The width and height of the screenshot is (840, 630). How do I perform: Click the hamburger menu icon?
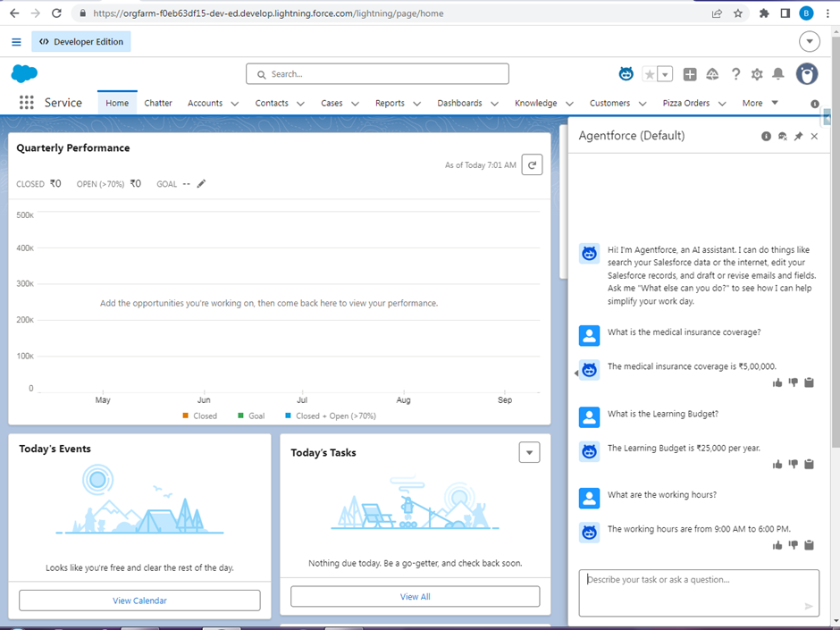coord(17,42)
